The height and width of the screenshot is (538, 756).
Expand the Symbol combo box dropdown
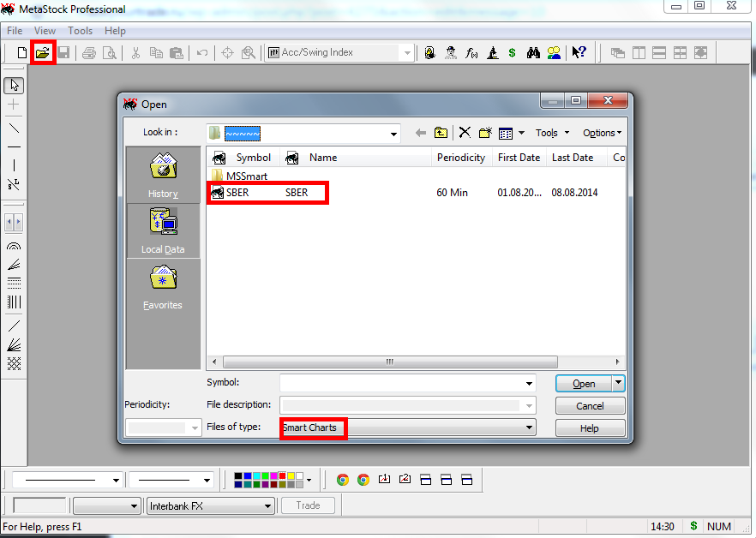click(530, 384)
